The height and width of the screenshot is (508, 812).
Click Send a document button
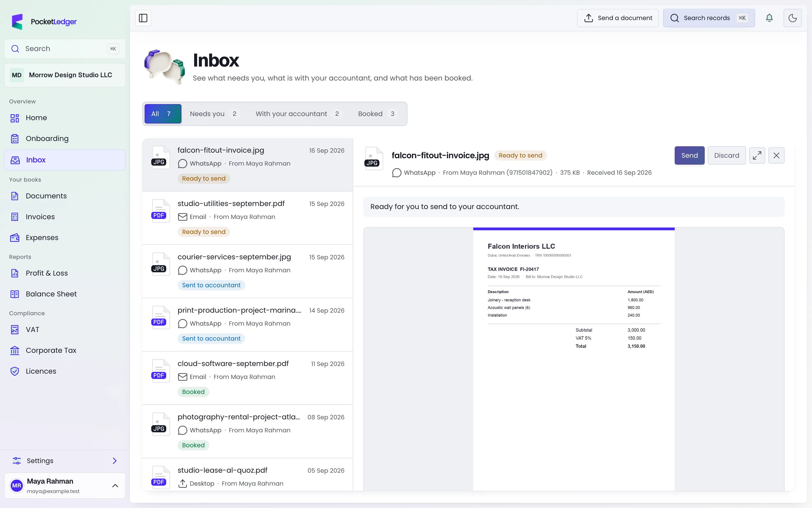(618, 18)
